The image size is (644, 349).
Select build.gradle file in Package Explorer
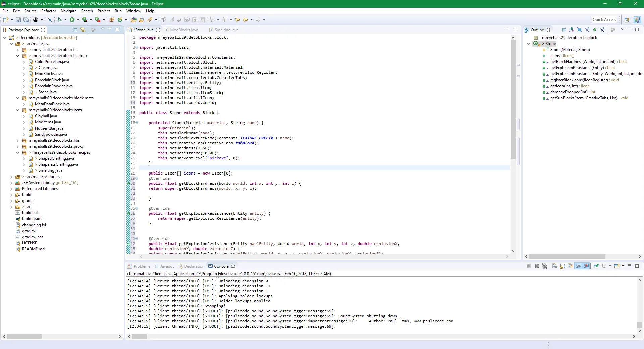[x=33, y=219]
